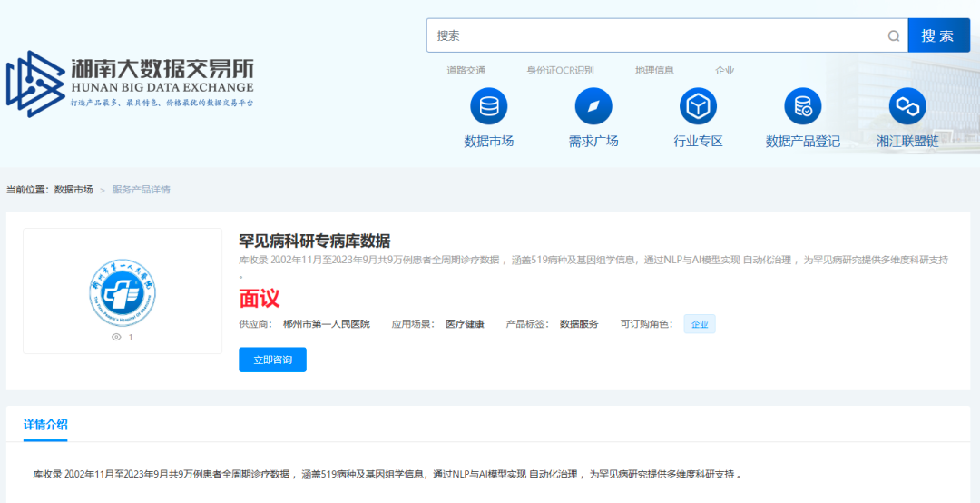Click the 立即咨询 button
Screen dimensions: 980x503
pyautogui.click(x=272, y=360)
